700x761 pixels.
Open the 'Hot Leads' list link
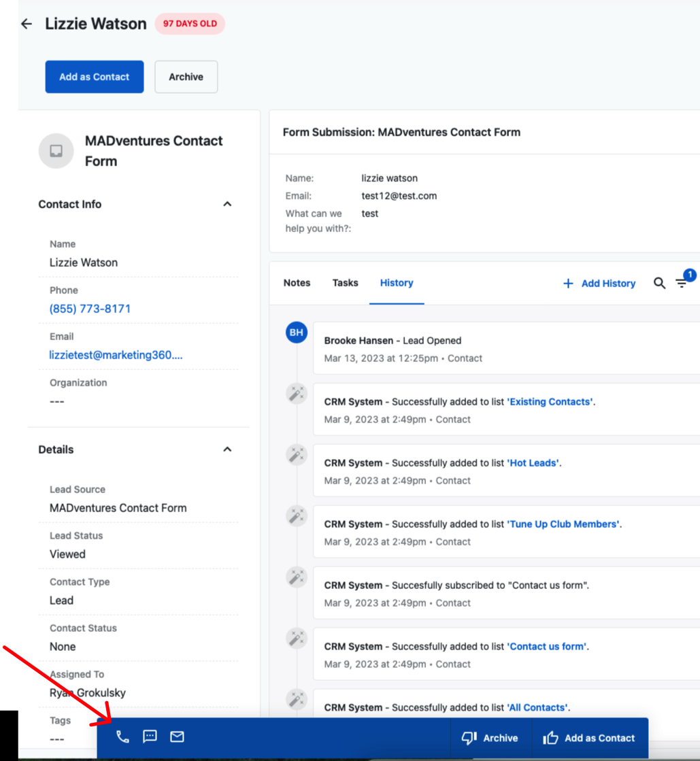tap(533, 463)
